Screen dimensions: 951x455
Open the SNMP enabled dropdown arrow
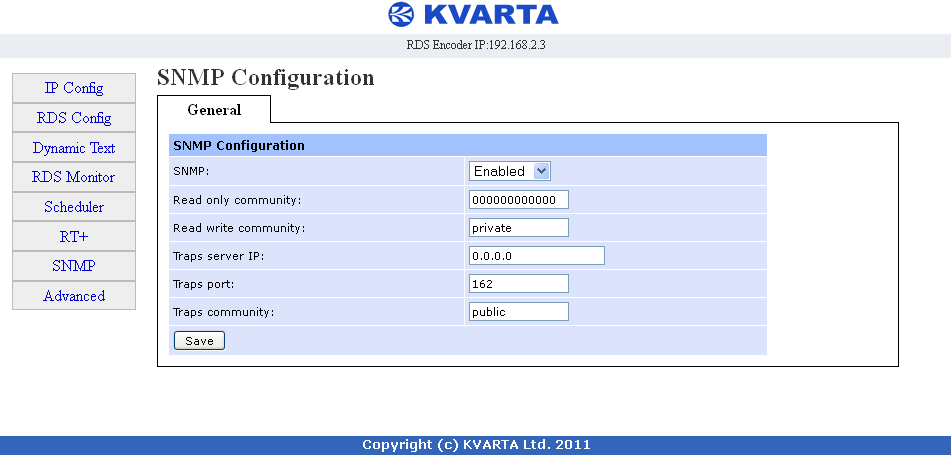tap(542, 172)
